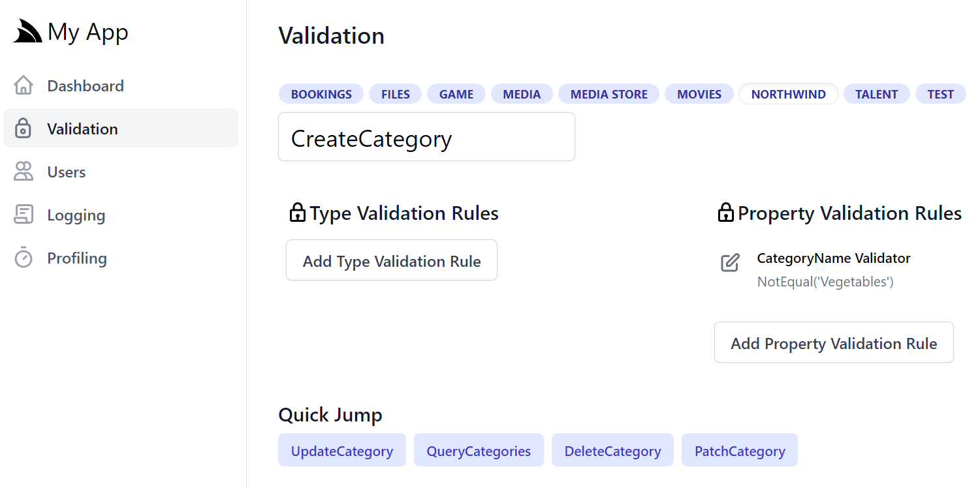Click the Logging scroll icon
This screenshot has width=980, height=488.
point(24,215)
